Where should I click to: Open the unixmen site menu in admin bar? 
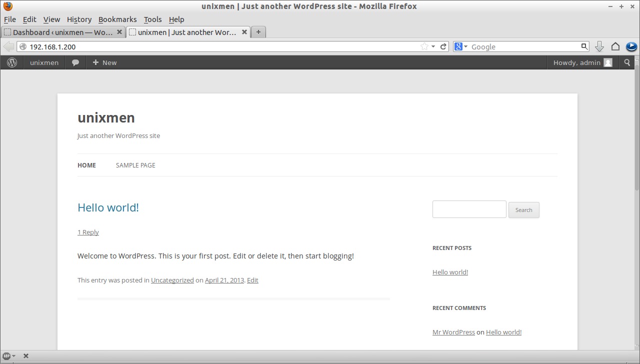tap(44, 62)
